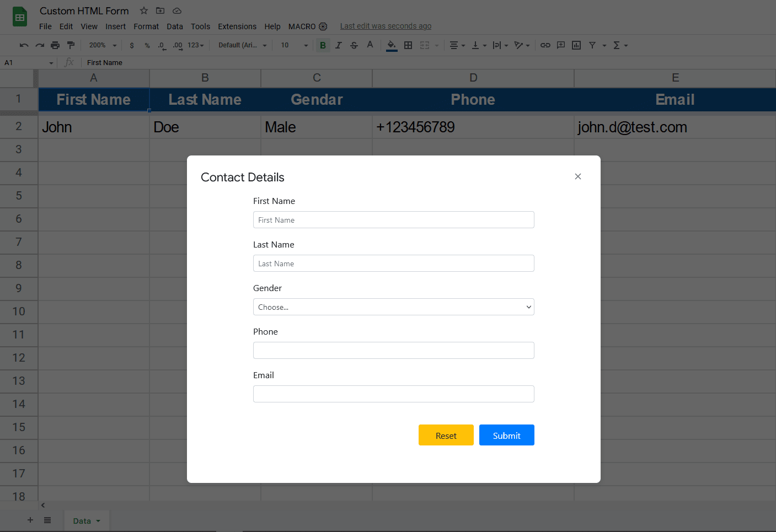The height and width of the screenshot is (532, 776).
Task: Open the View menu
Action: [89, 26]
